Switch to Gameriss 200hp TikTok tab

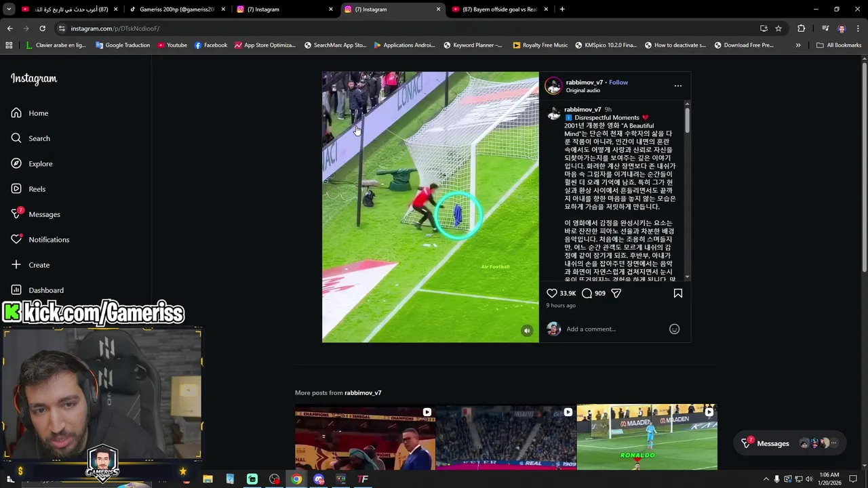176,9
